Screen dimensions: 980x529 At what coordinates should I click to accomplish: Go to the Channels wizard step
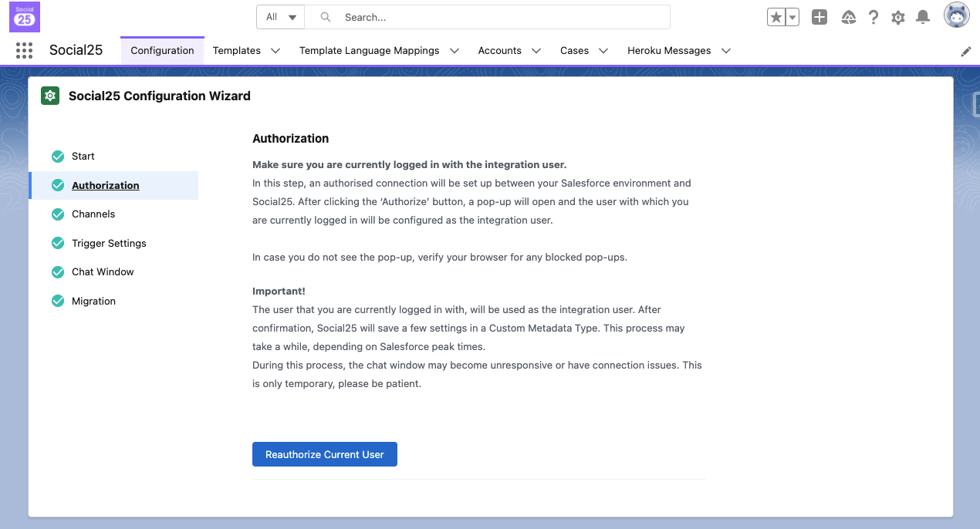(x=93, y=214)
